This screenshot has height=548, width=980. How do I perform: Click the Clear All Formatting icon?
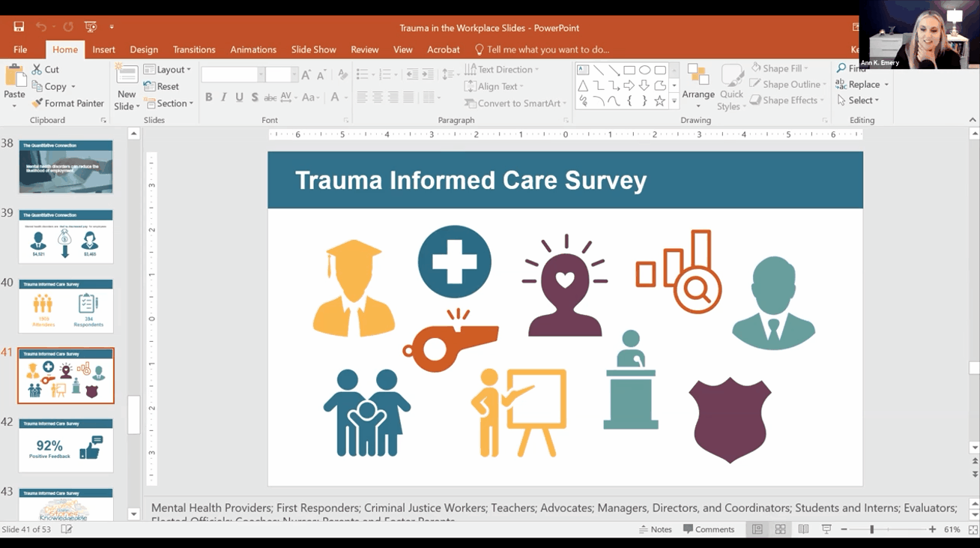[342, 74]
